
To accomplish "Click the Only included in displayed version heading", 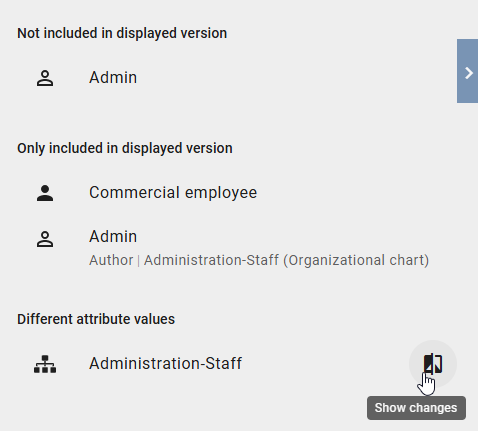I will click(x=125, y=148).
